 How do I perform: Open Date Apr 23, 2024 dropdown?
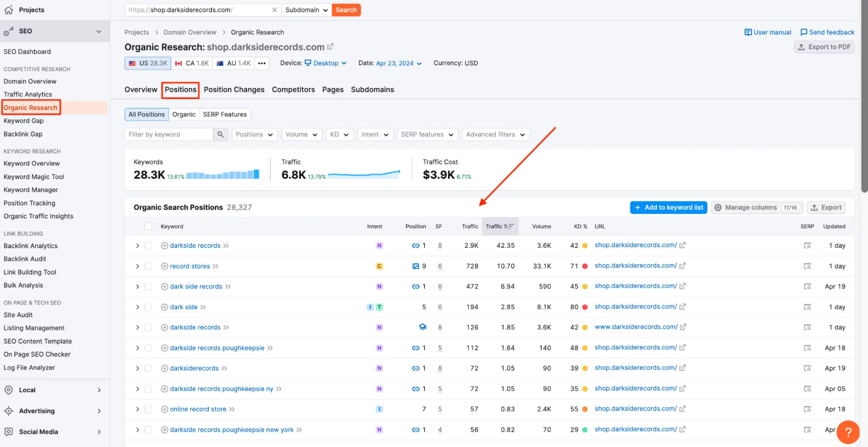399,63
